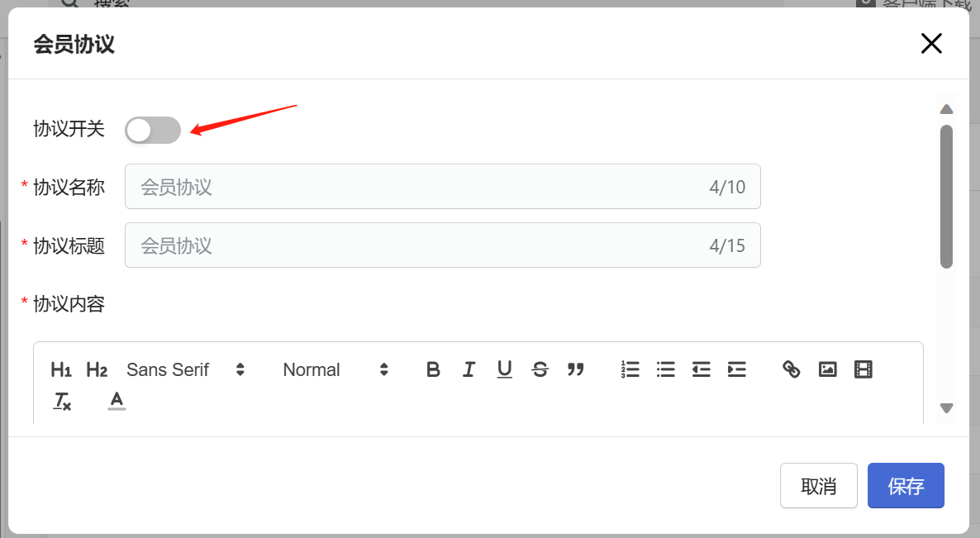Image resolution: width=980 pixels, height=538 pixels.
Task: Toggle underline formatting
Action: (504, 370)
